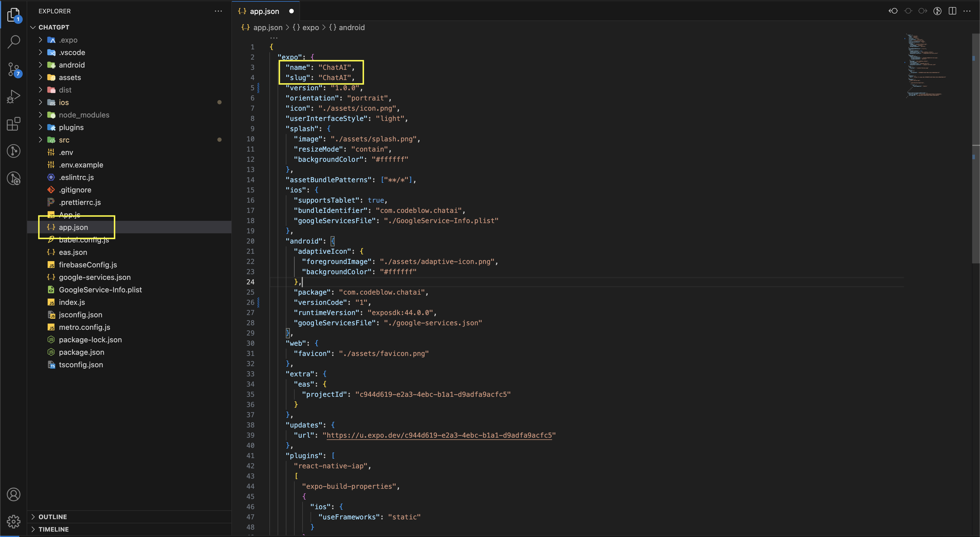Open the .gitignore file
This screenshot has height=537, width=980.
click(129, 190)
